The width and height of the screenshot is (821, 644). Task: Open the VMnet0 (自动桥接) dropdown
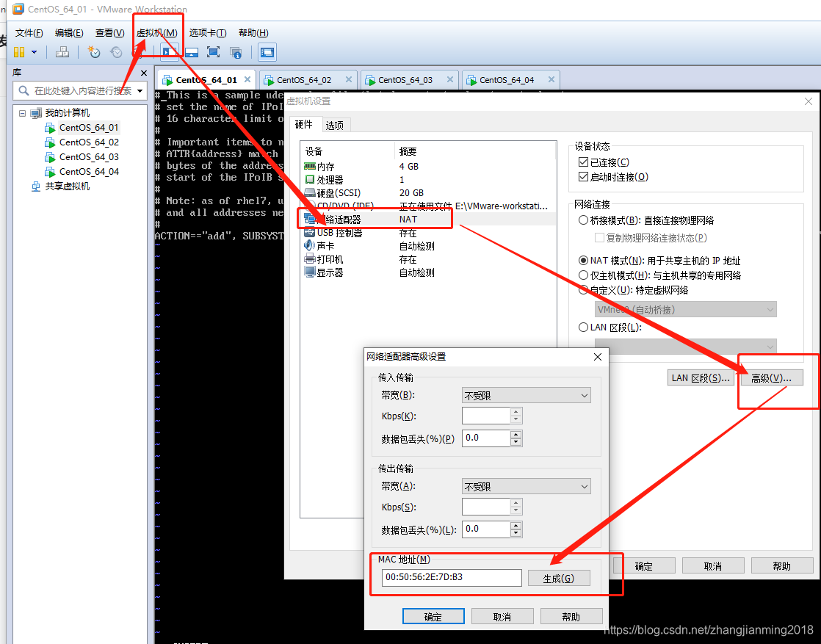685,309
